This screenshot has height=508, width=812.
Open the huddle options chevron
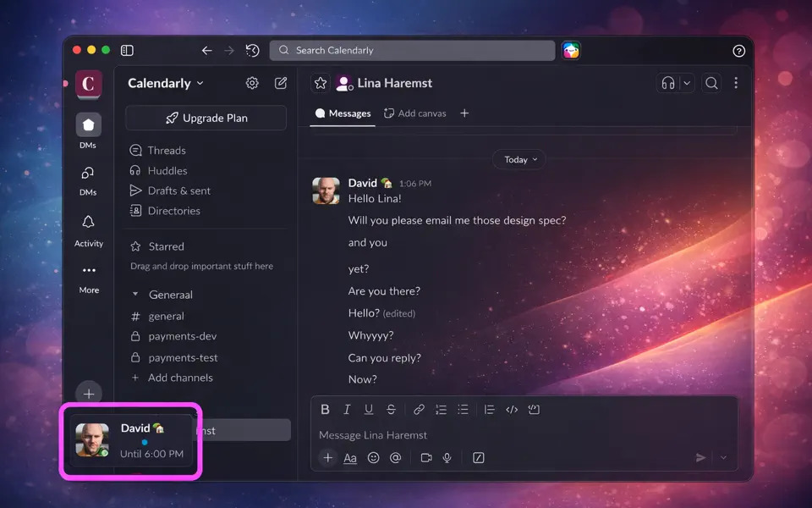(687, 83)
